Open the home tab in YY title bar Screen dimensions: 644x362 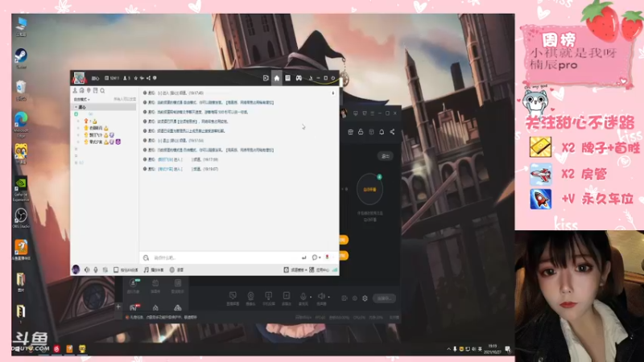pyautogui.click(x=277, y=78)
